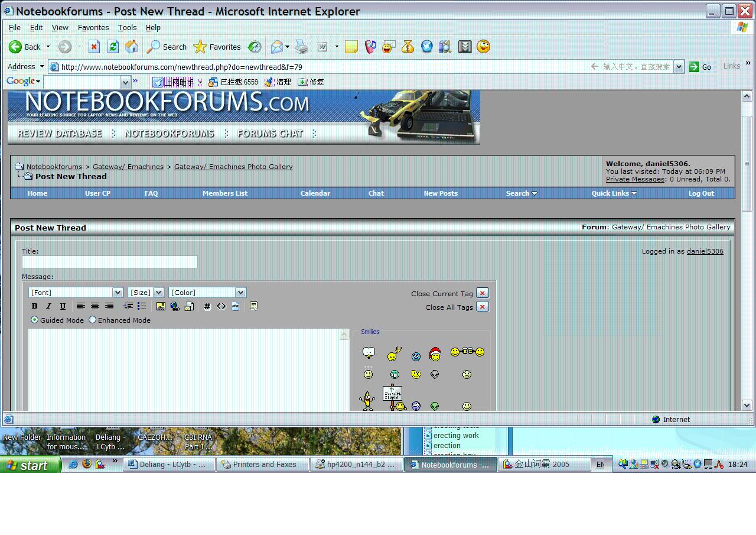Expand the Google logo menu arrow
756x535 pixels.
[x=38, y=82]
